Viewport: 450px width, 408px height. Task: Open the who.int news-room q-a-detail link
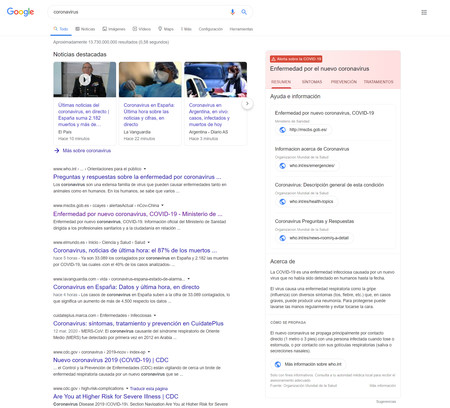pyautogui.click(x=314, y=238)
